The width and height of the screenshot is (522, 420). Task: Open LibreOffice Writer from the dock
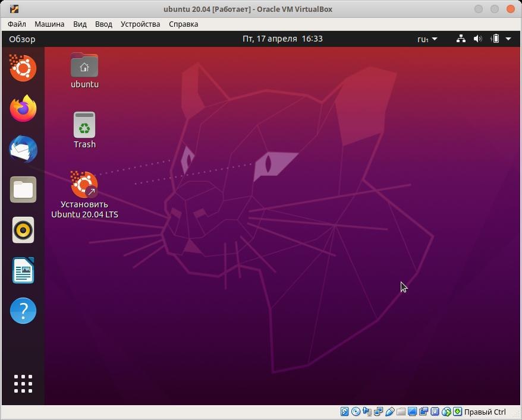(x=23, y=270)
